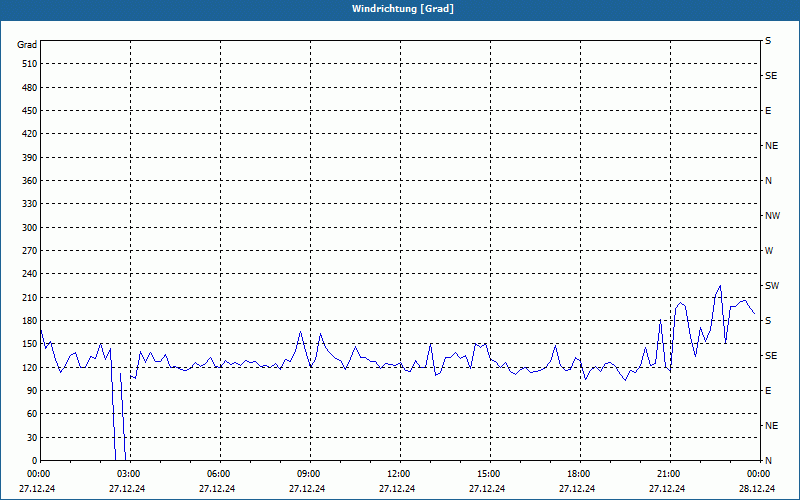Click the 28.12.24 date label
The height and width of the screenshot is (500, 800).
click(x=757, y=488)
